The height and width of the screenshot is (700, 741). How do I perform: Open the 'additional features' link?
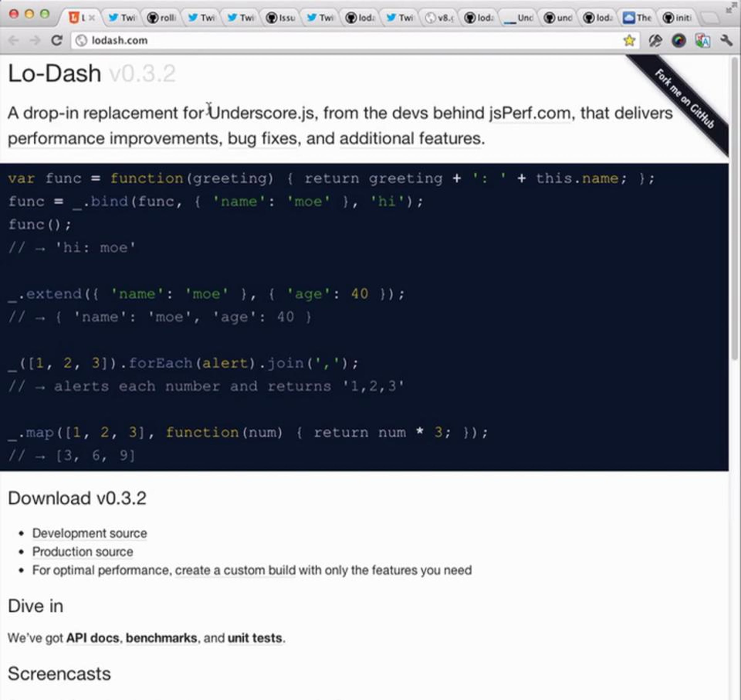pos(410,139)
